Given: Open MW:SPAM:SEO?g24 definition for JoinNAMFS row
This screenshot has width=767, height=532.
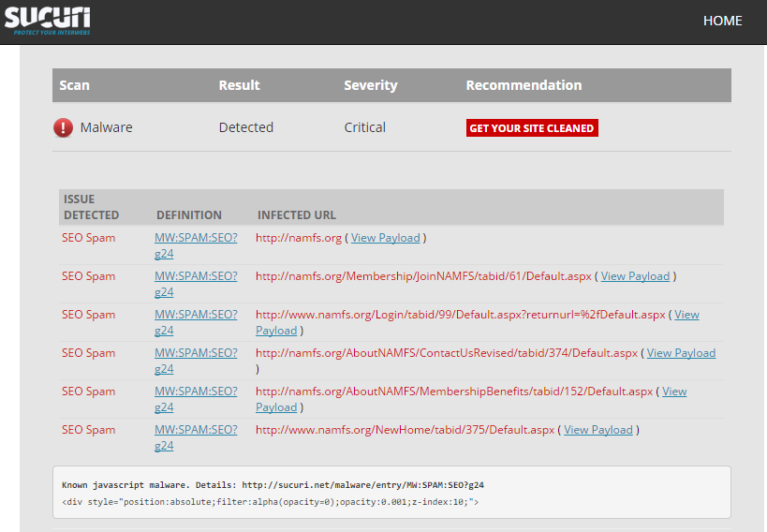Looking at the screenshot, I should (x=196, y=284).
